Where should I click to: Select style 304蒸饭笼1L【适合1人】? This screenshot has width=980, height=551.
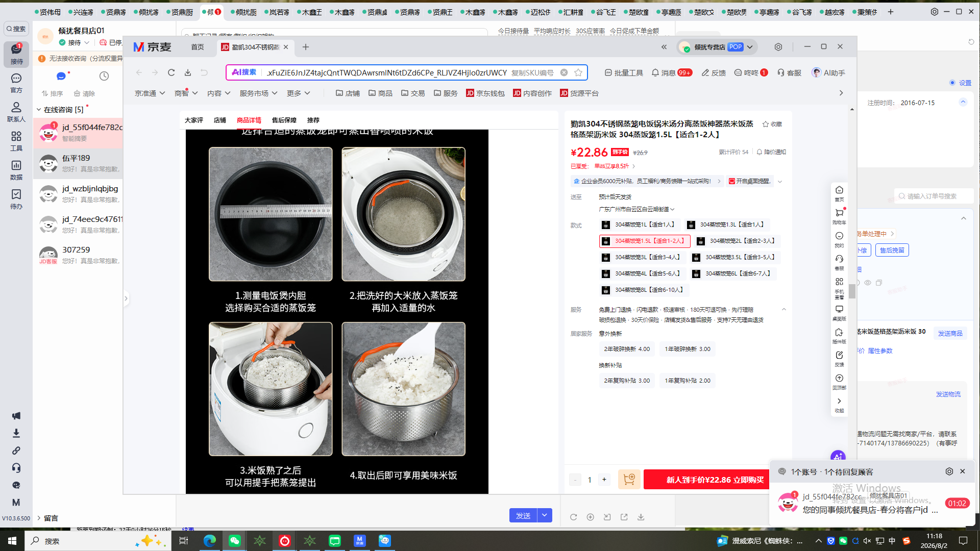pyautogui.click(x=639, y=224)
